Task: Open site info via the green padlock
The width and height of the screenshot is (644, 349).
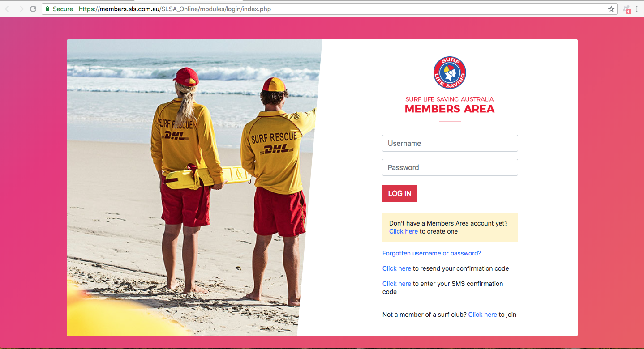Action: (x=47, y=9)
